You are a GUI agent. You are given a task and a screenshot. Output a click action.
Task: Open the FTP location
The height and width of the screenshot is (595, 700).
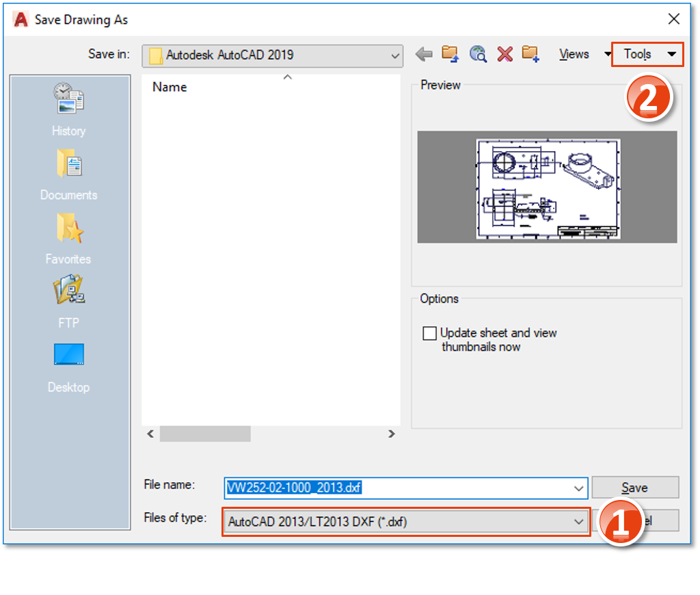69,301
